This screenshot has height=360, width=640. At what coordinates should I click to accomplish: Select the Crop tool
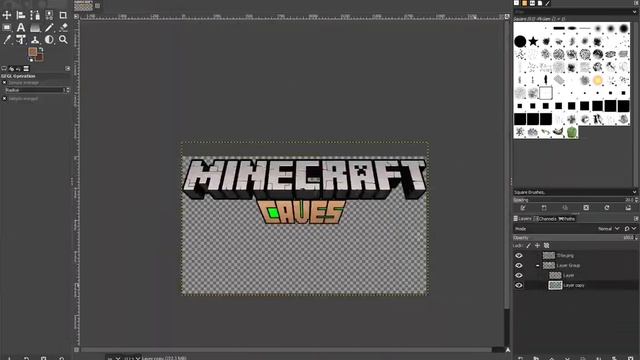pos(63,15)
